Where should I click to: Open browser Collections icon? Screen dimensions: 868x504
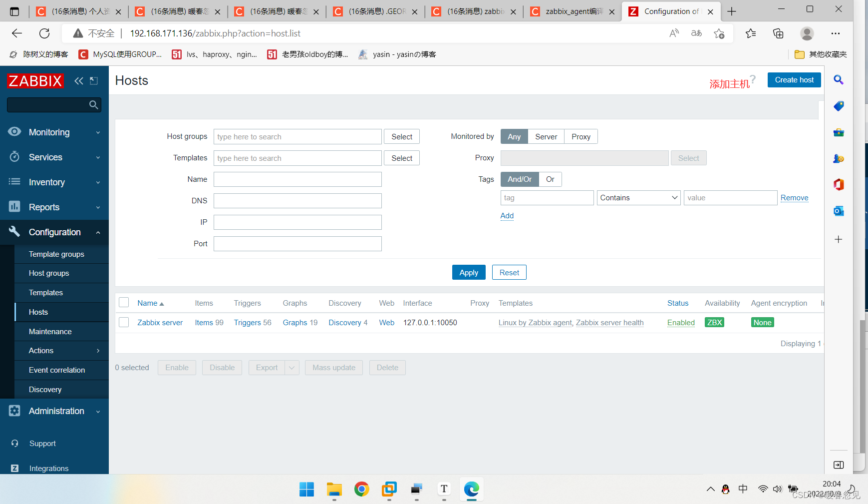tap(778, 33)
